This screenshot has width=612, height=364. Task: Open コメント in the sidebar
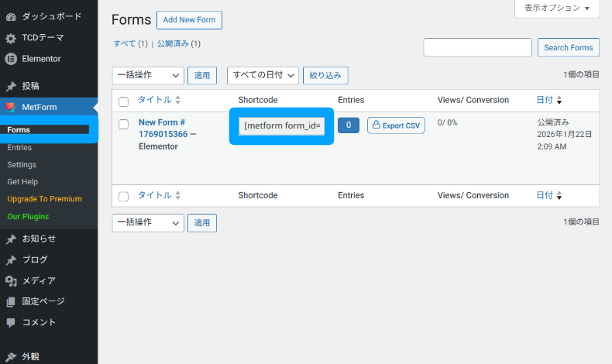click(x=39, y=322)
